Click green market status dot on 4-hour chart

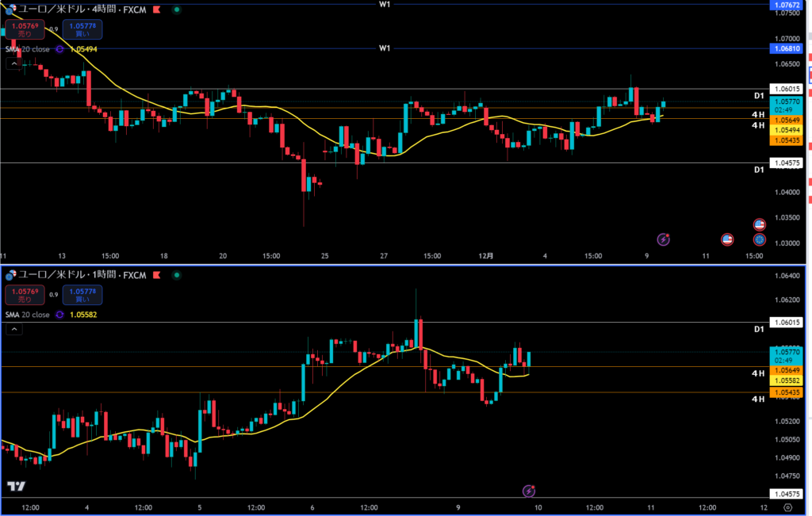click(175, 10)
